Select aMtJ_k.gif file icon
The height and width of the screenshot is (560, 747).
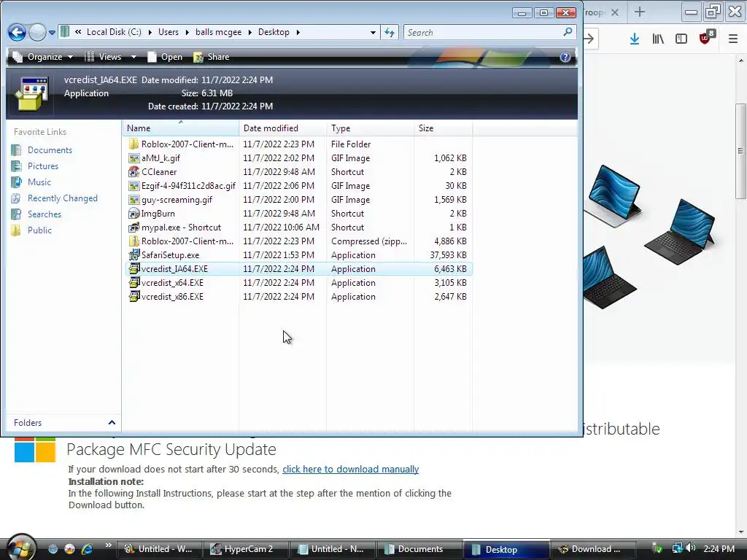(x=134, y=157)
